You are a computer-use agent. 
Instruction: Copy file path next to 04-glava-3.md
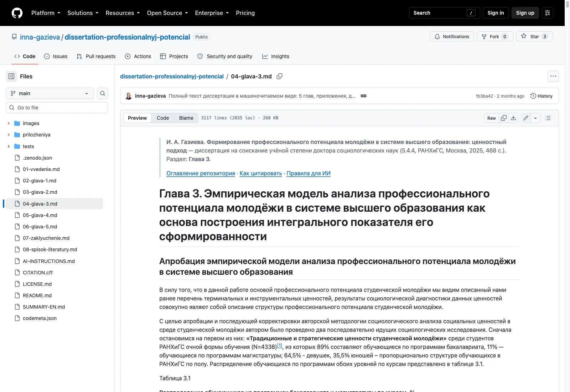(x=280, y=76)
